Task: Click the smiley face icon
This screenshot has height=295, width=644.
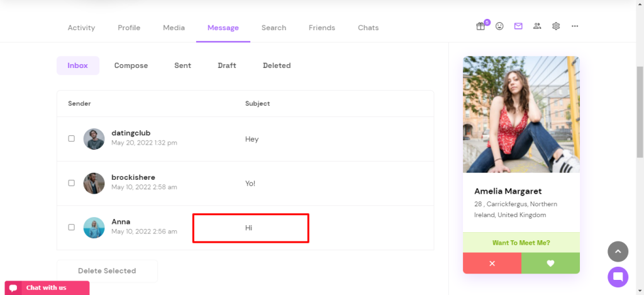Action: [499, 26]
